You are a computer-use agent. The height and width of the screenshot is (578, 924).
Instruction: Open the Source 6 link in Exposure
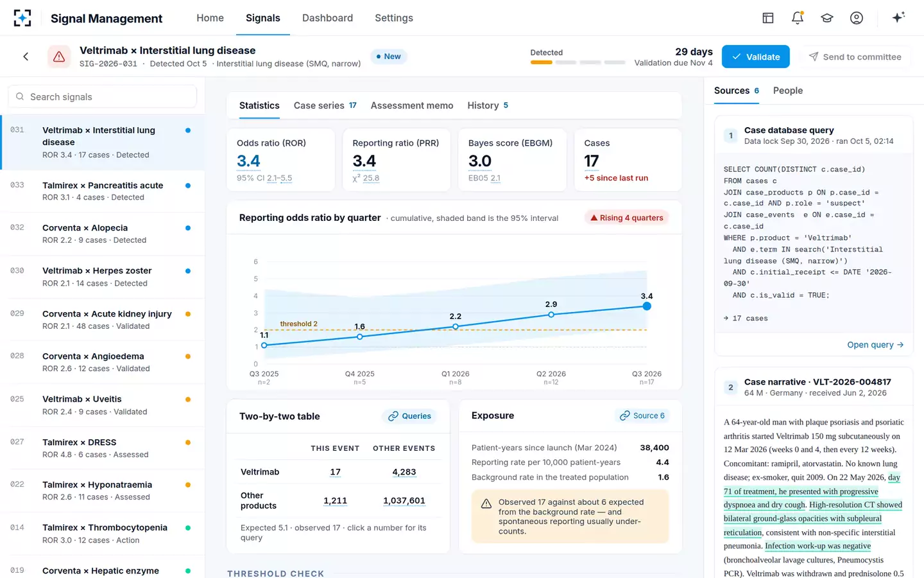click(642, 416)
